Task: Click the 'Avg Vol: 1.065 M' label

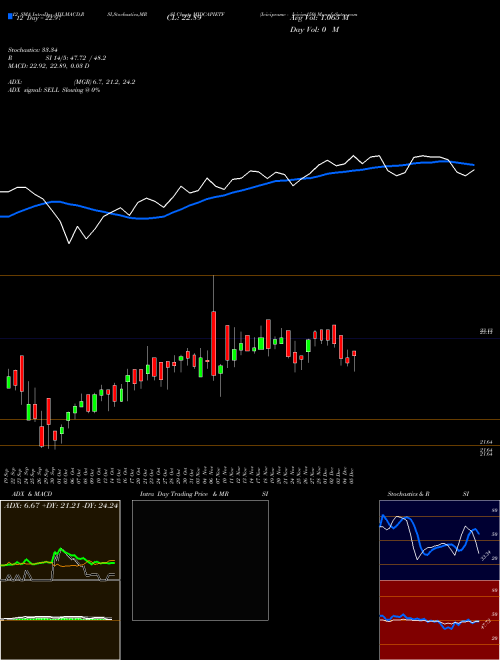Action: (319, 18)
